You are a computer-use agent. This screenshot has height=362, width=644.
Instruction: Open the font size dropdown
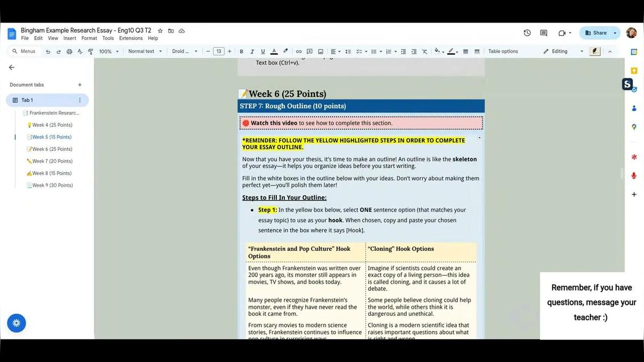218,51
